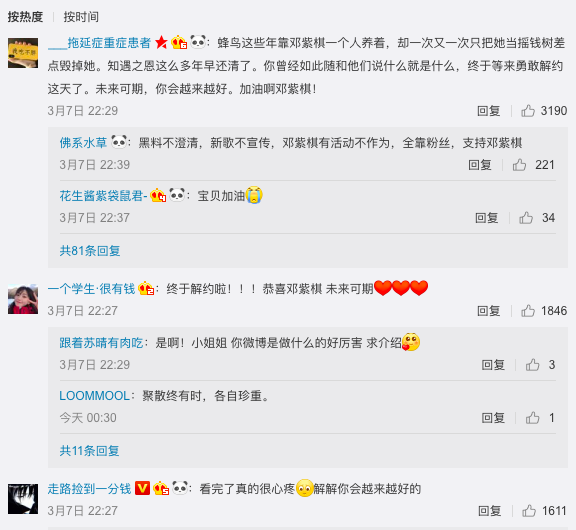Viewport: 576px width, 530px height.
Task: Expand 共81条回复 replies
Action: click(90, 251)
